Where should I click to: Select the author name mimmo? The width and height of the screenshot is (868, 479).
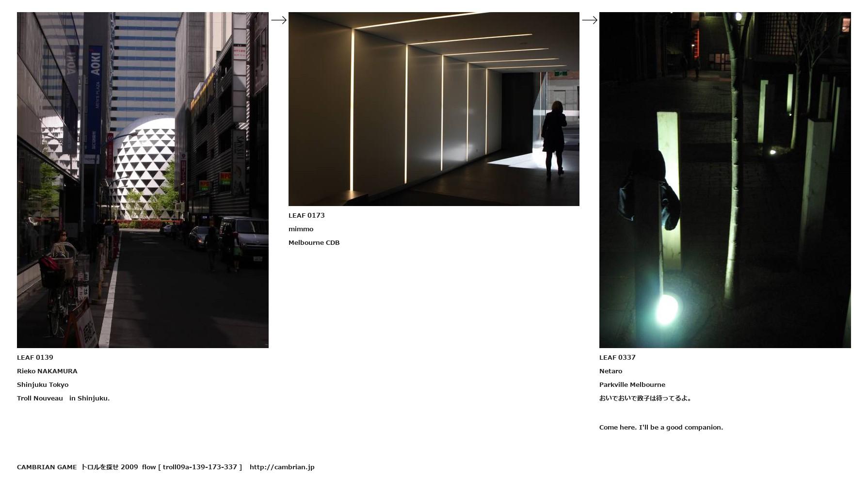click(x=301, y=229)
